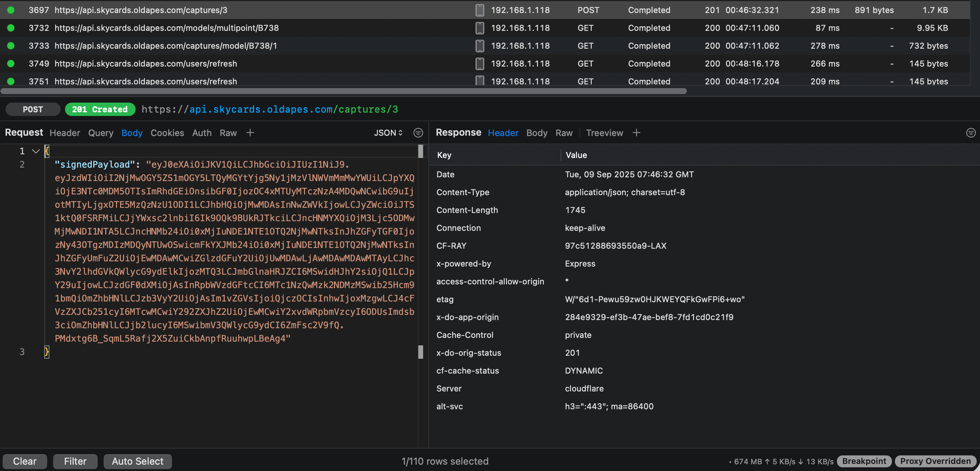980x471 pixels.
Task: Click the Key column header
Action: [444, 155]
